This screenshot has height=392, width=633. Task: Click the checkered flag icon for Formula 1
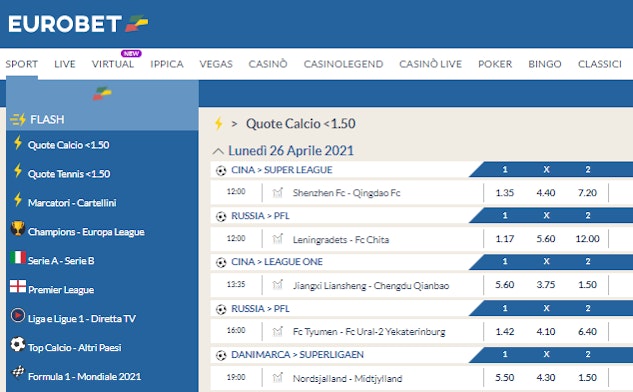point(18,372)
